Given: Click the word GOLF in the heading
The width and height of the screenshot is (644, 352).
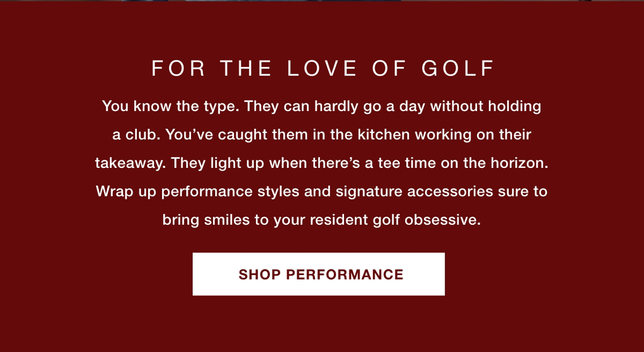Looking at the screenshot, I should pos(458,69).
